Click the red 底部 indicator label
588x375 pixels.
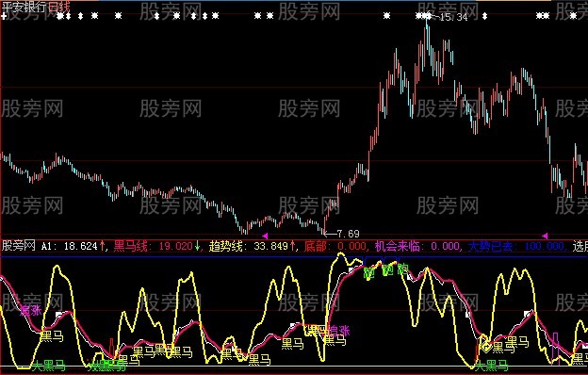[316, 246]
